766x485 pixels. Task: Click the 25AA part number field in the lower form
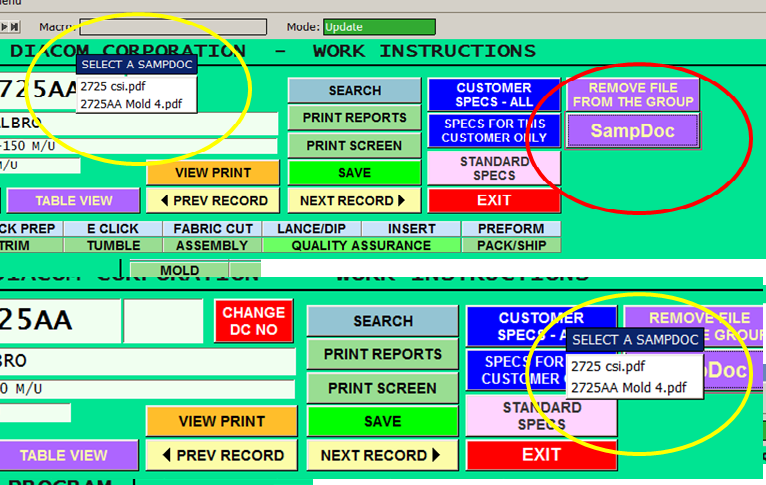pyautogui.click(x=60, y=321)
